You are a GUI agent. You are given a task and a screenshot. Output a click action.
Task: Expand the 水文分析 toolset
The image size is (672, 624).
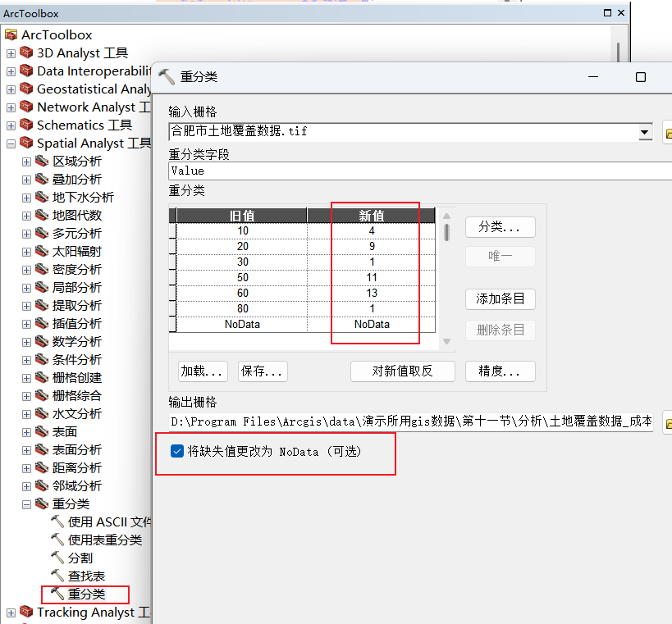(26, 414)
